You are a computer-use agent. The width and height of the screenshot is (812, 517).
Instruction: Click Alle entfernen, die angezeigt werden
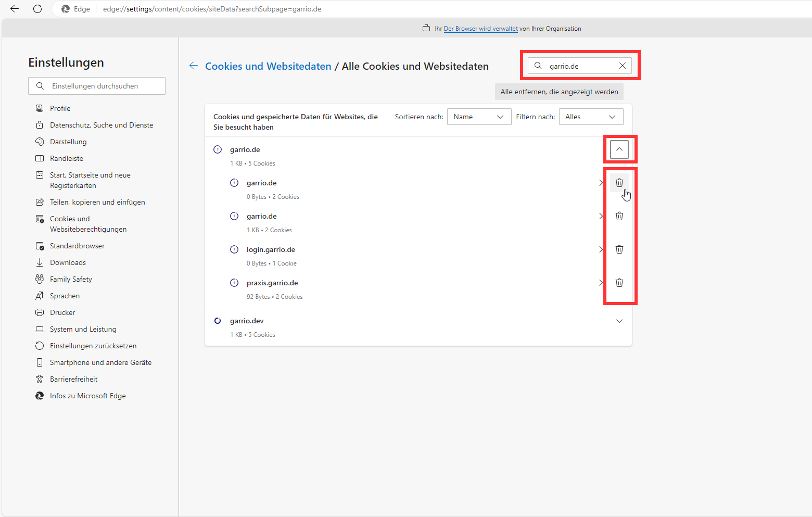[x=559, y=92]
